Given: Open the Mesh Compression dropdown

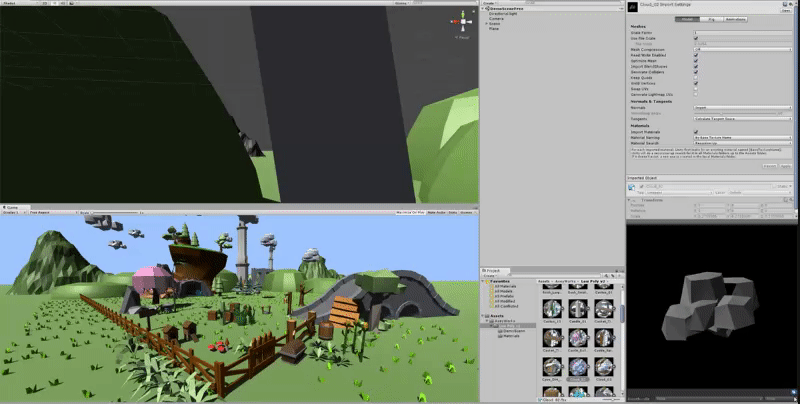Looking at the screenshot, I should [743, 49].
